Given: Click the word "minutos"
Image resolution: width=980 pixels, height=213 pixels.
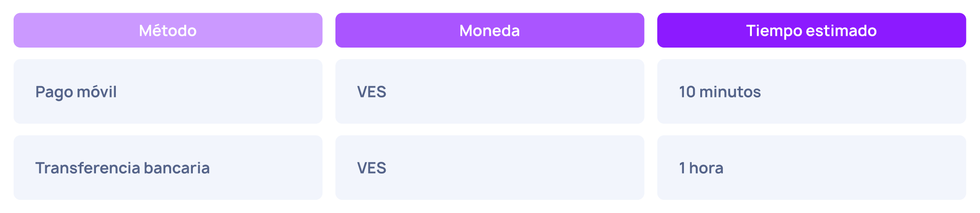Looking at the screenshot, I should click(730, 92).
